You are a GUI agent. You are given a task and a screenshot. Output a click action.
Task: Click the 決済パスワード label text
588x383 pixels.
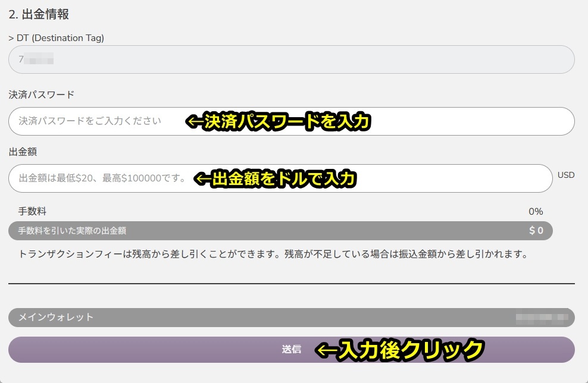click(x=41, y=95)
